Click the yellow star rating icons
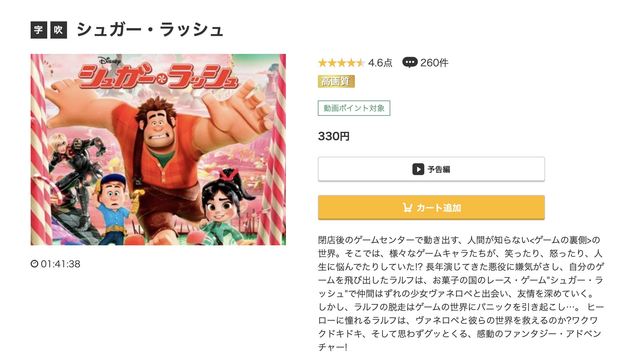 (x=341, y=63)
